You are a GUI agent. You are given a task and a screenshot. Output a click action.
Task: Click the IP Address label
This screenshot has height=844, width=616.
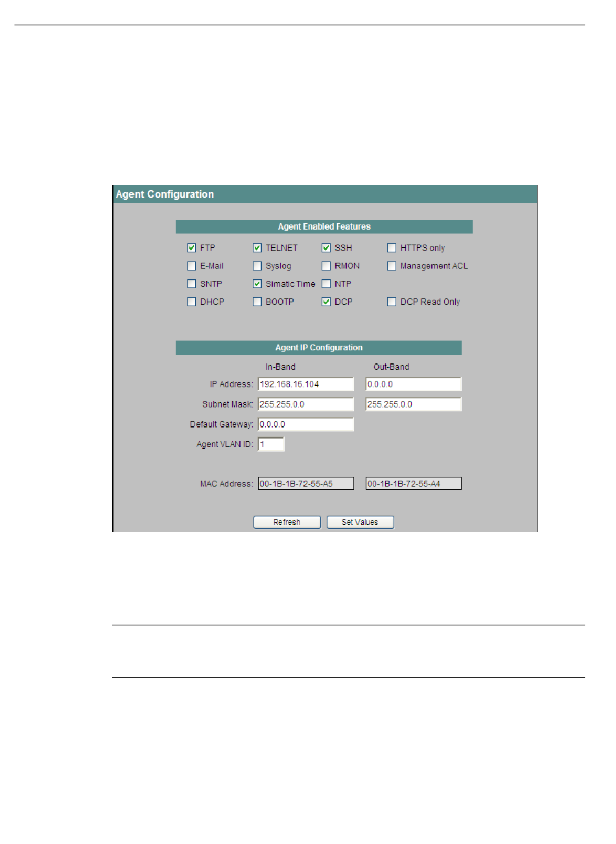(x=231, y=384)
